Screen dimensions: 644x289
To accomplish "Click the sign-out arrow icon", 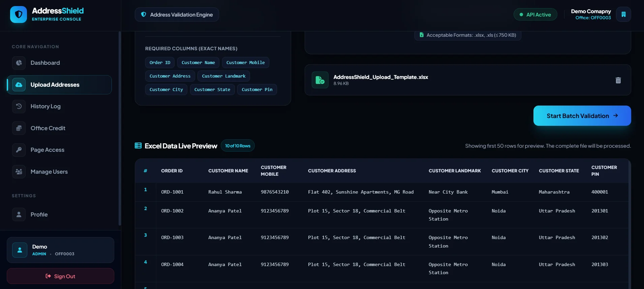I will [x=48, y=276].
